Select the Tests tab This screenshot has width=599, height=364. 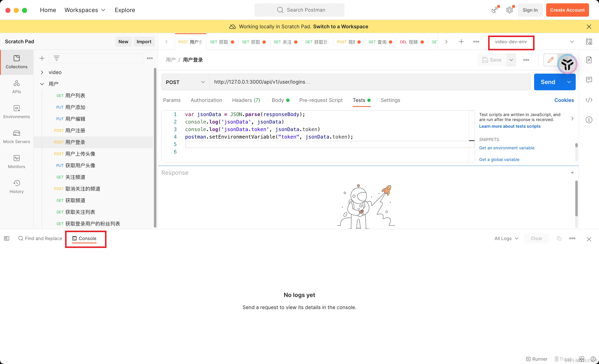[x=359, y=100]
